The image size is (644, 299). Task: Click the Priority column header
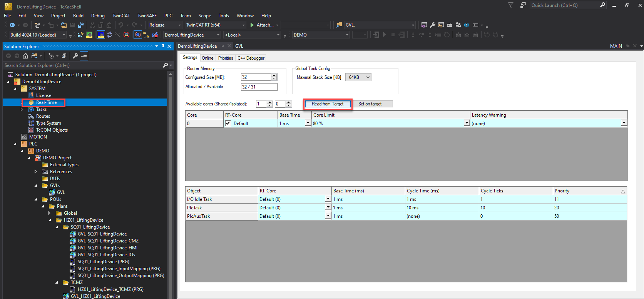click(590, 191)
